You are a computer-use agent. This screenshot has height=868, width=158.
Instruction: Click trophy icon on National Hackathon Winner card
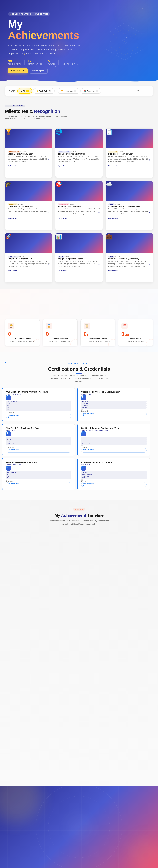[x=8, y=132]
